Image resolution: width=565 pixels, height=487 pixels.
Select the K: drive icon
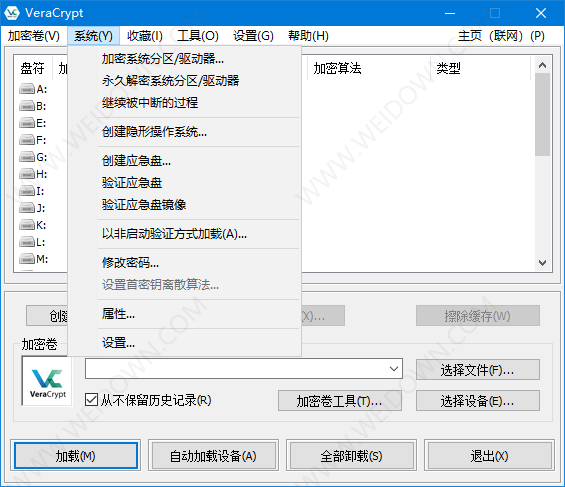tap(27, 225)
